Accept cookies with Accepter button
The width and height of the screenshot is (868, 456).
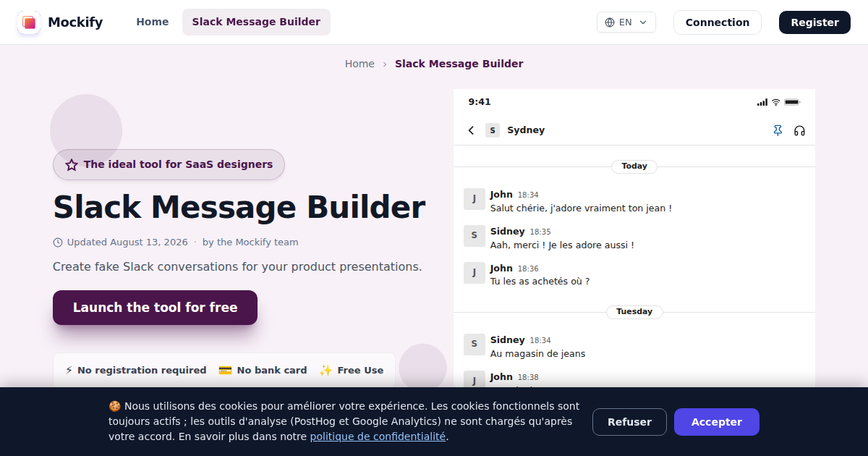[x=717, y=422]
